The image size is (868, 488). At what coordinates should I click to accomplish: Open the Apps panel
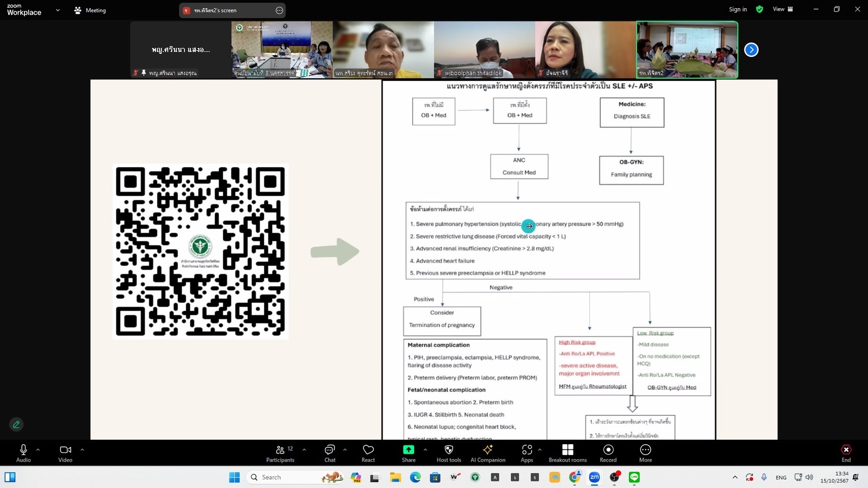tap(527, 453)
